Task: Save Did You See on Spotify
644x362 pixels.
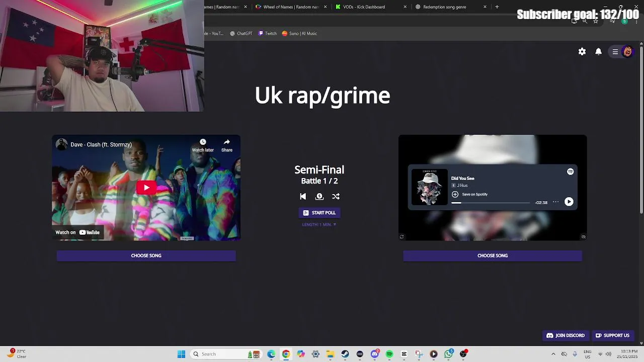Action: (x=469, y=194)
